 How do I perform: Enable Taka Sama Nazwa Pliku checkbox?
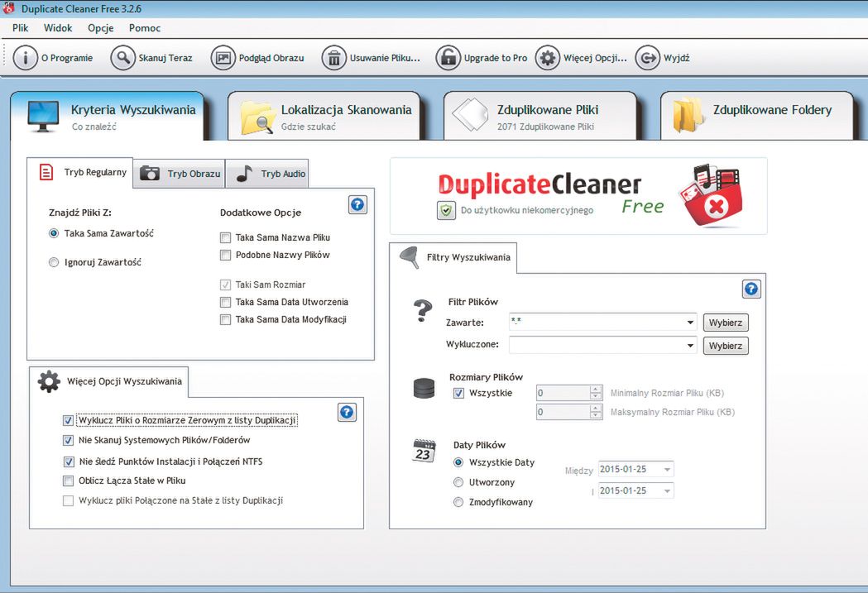[x=225, y=238]
